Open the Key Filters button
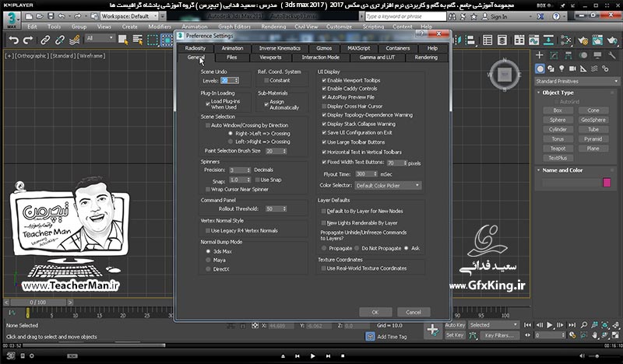 498,335
